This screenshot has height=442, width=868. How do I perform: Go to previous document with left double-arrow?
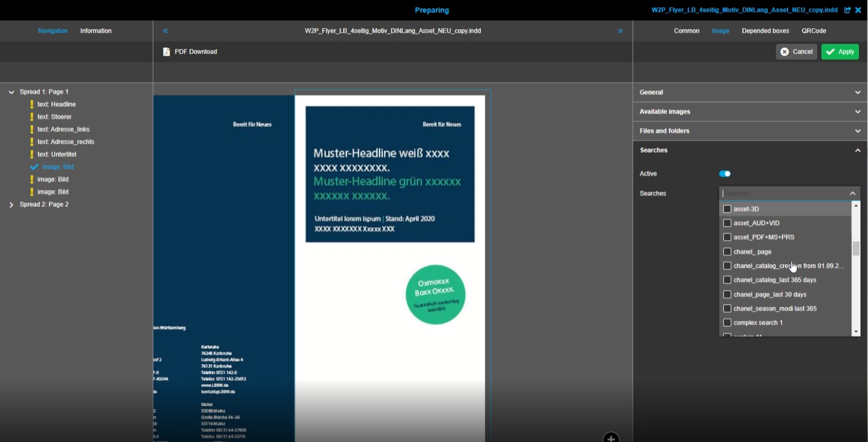click(x=165, y=31)
